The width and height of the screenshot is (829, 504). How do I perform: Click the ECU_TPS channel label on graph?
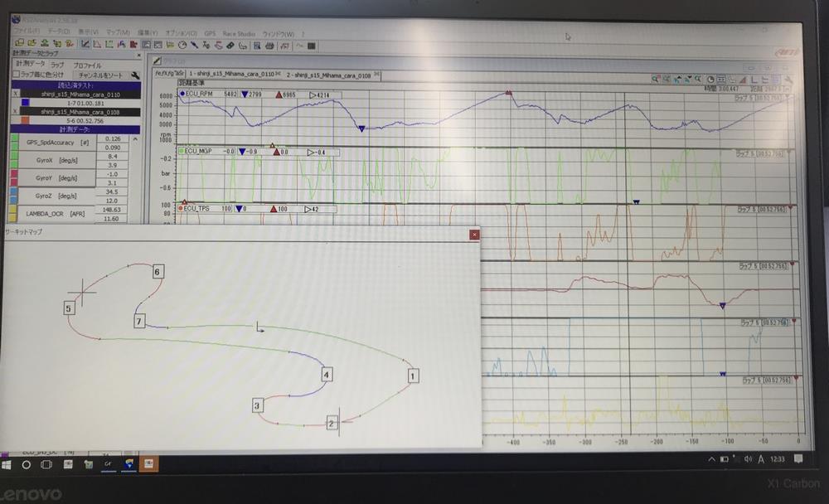196,209
